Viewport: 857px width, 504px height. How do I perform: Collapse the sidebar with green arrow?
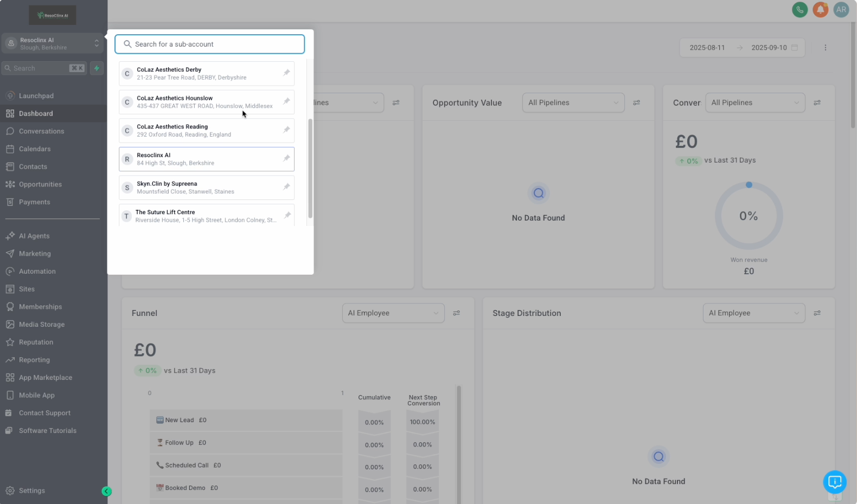pos(106,492)
